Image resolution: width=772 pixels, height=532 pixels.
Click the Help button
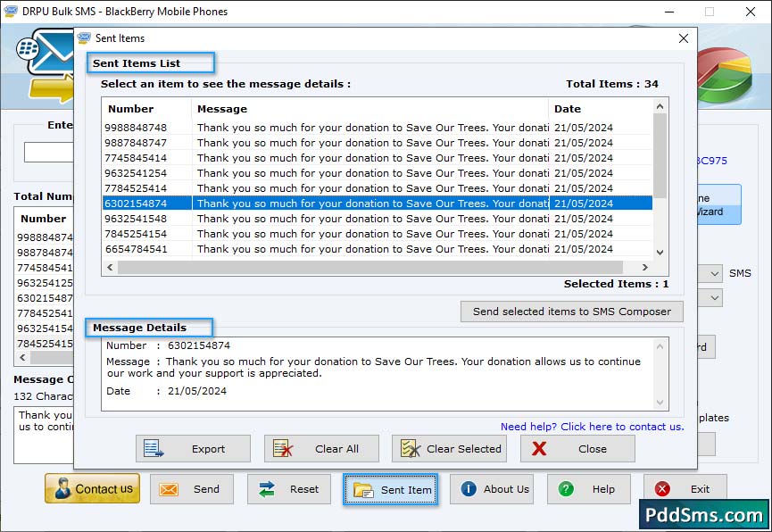point(589,489)
